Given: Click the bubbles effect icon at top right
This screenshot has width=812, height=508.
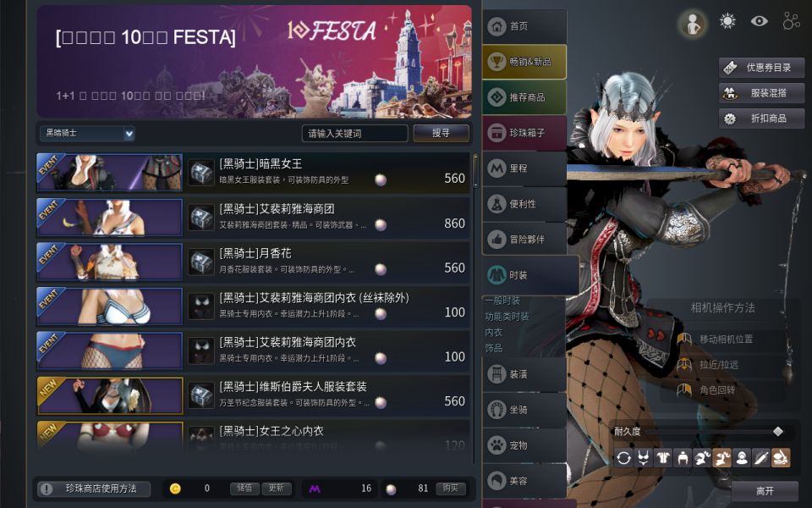Looking at the screenshot, I should click(792, 21).
